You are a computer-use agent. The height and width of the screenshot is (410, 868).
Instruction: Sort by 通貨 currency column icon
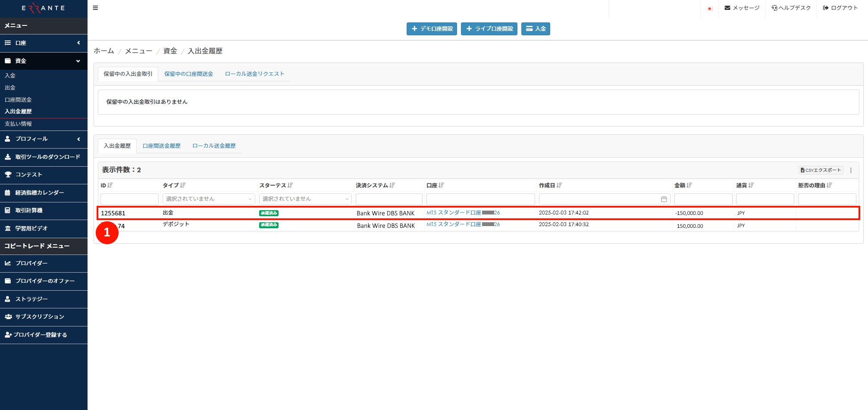751,185
